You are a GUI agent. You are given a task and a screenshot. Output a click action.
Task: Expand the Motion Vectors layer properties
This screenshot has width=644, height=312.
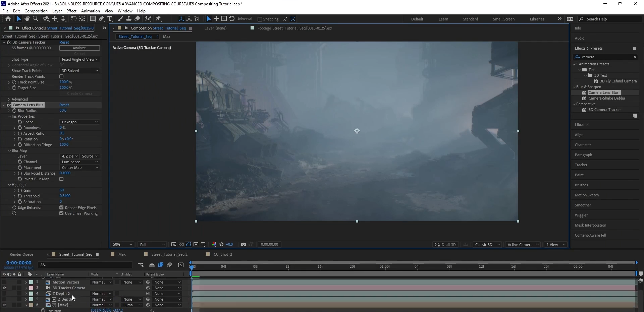[26, 282]
